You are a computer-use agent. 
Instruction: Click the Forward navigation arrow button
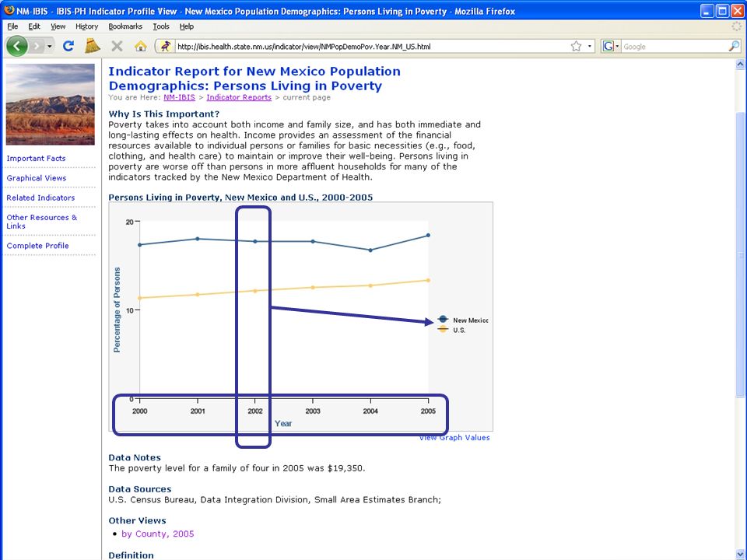(x=37, y=46)
